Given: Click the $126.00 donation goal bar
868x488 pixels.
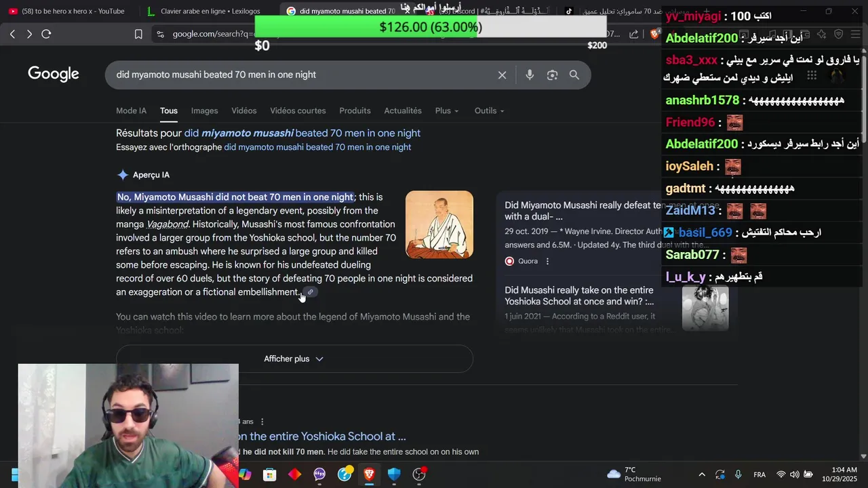Looking at the screenshot, I should tap(431, 26).
